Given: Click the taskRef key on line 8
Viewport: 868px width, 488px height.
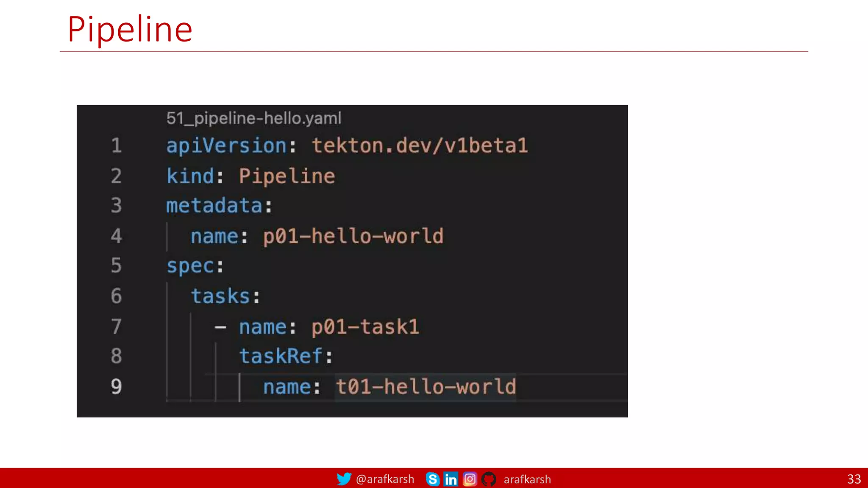Looking at the screenshot, I should click(x=281, y=356).
